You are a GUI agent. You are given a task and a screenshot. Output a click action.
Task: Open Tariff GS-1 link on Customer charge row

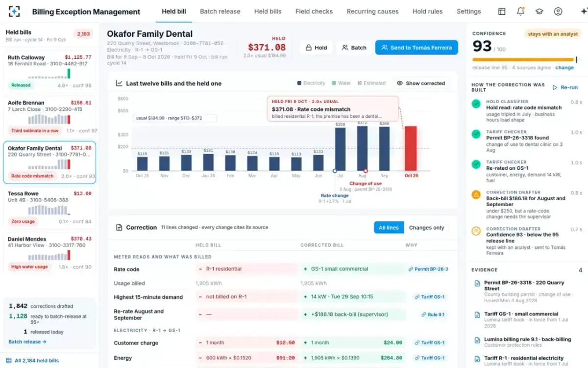pos(430,343)
